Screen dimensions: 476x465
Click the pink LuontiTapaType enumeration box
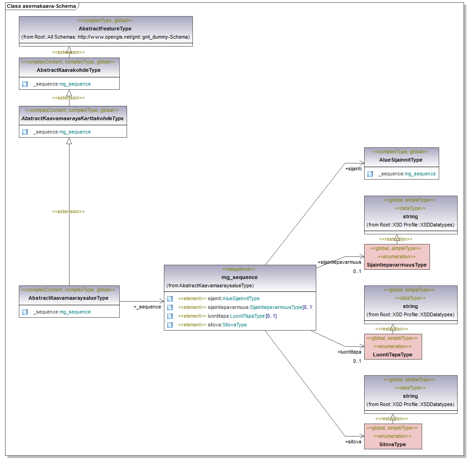click(392, 347)
